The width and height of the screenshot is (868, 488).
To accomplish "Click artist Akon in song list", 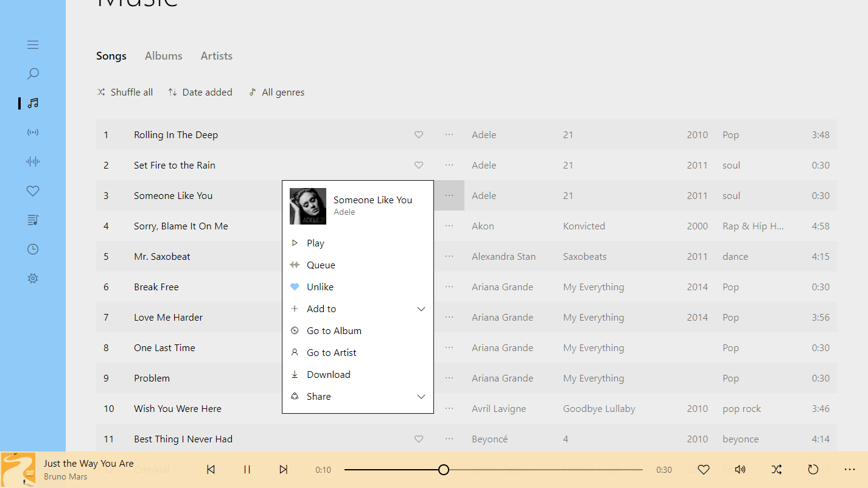I will pos(483,226).
